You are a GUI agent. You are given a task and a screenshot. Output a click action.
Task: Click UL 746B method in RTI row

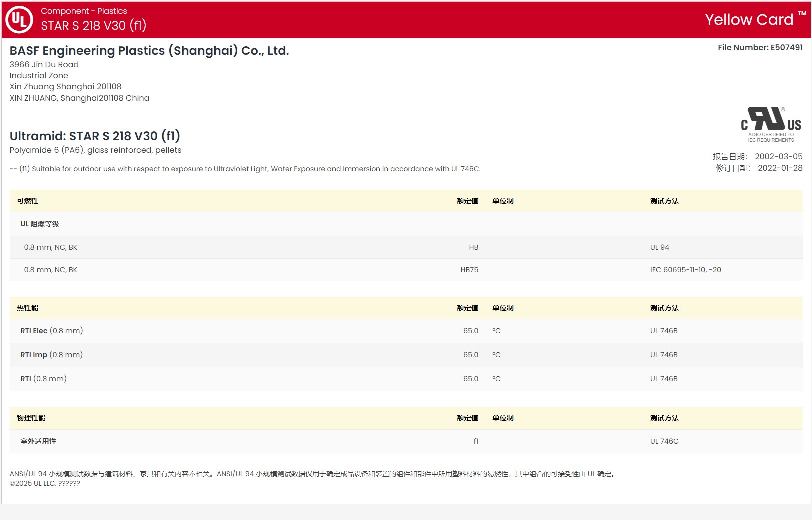coord(663,379)
